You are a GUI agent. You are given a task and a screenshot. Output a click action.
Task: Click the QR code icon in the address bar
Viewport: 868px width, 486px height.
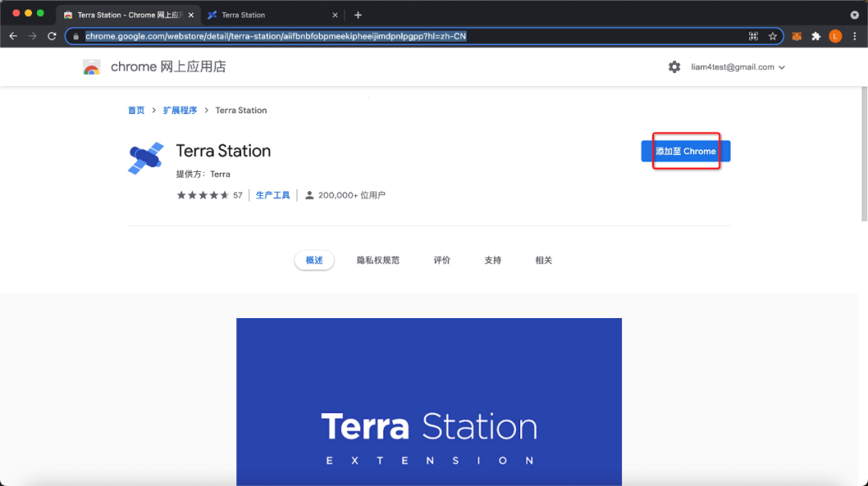(754, 36)
